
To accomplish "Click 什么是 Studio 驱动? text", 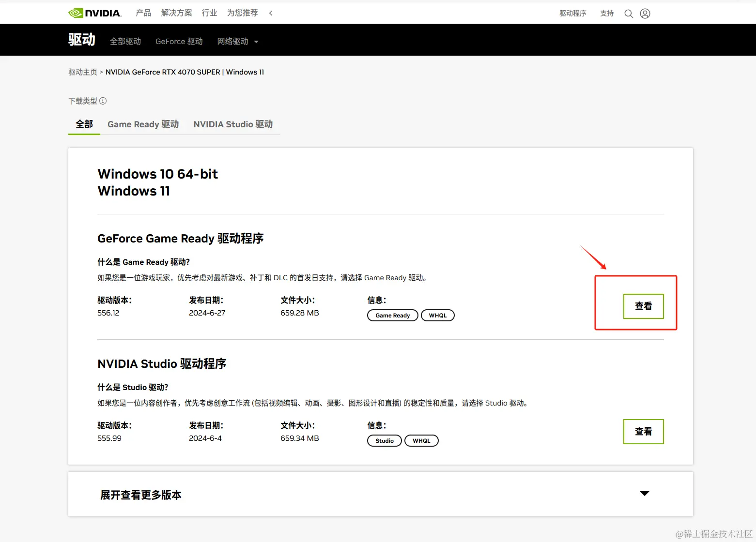I will (x=133, y=387).
